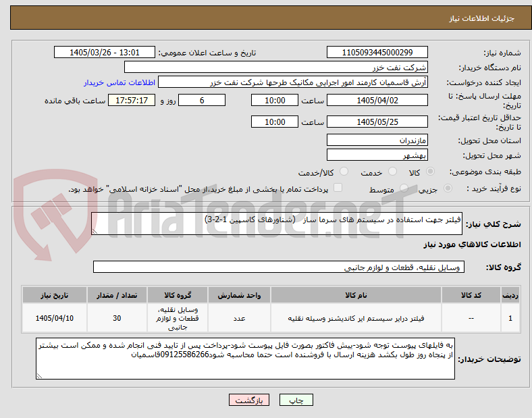This screenshot has width=532, height=418.
Task: Select the کالا/خدمت radio button
Action: (x=344, y=172)
